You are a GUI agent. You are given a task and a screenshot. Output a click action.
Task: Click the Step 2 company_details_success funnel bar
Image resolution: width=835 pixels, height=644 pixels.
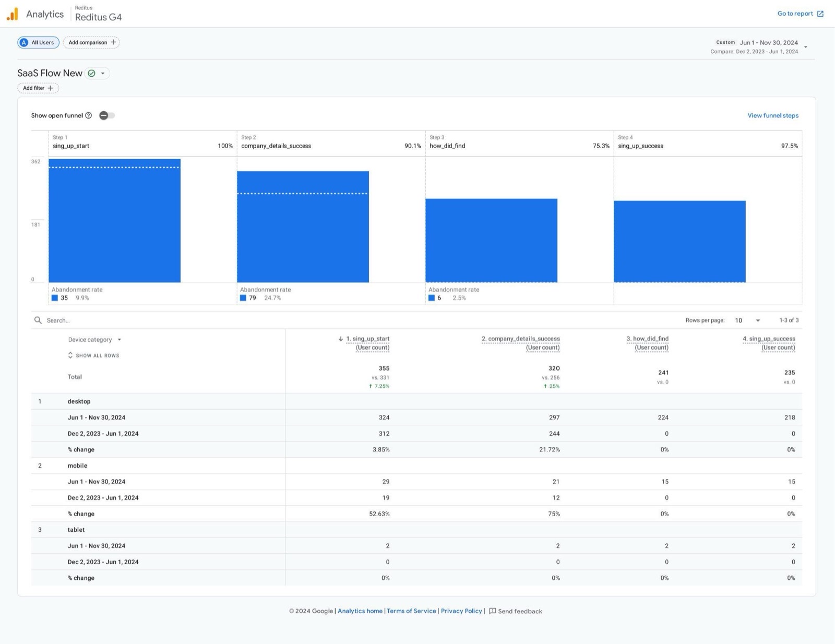pos(303,226)
